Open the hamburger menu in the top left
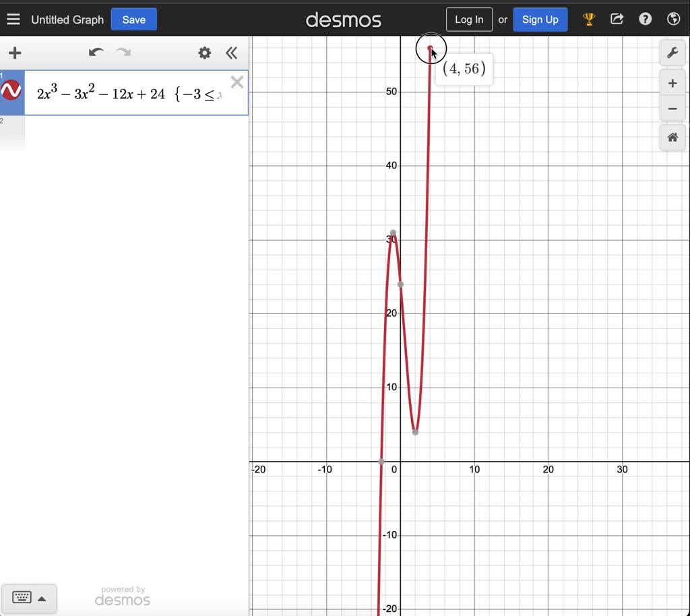Screen dimensions: 690x616 click(13, 19)
